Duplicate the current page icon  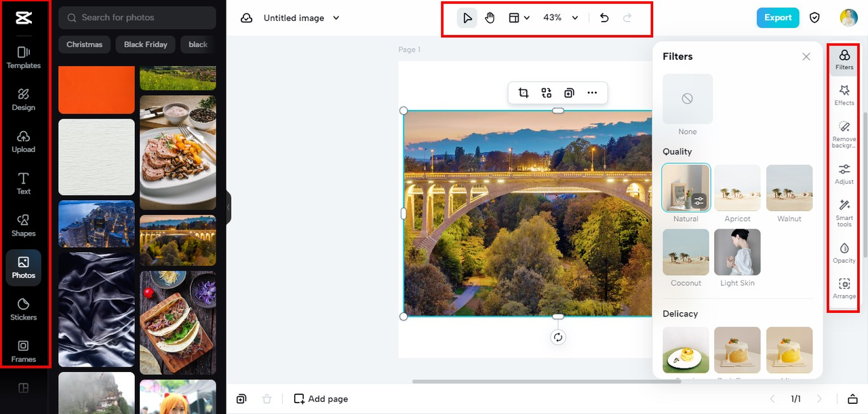click(x=241, y=399)
